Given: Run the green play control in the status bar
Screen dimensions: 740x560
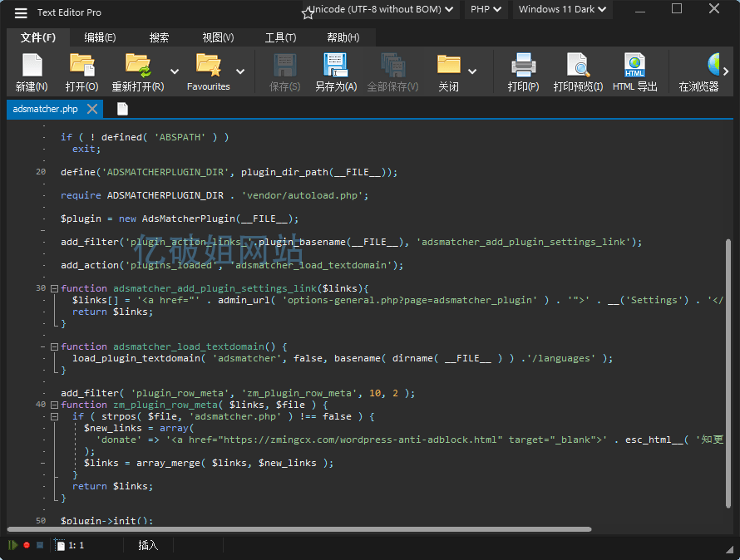Looking at the screenshot, I should (12, 544).
